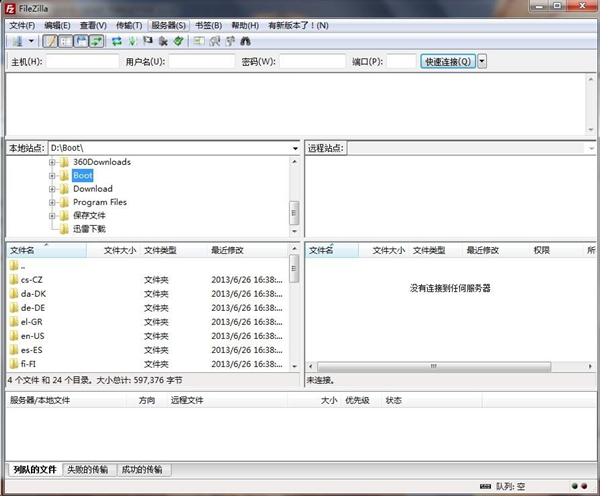Toggle local directory tree toolbar button
This screenshot has width=600, height=496.
66,41
